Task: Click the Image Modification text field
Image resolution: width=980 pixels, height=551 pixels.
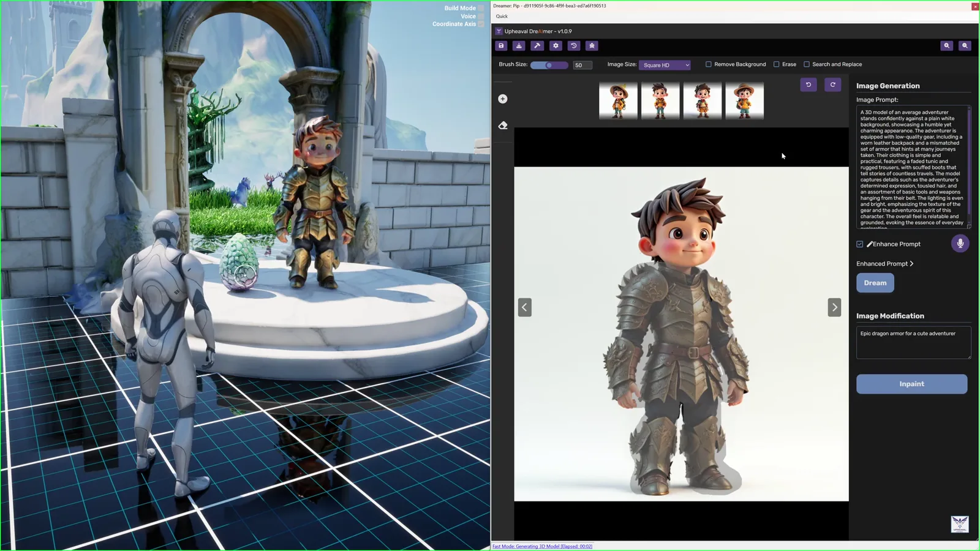Action: pos(913,343)
